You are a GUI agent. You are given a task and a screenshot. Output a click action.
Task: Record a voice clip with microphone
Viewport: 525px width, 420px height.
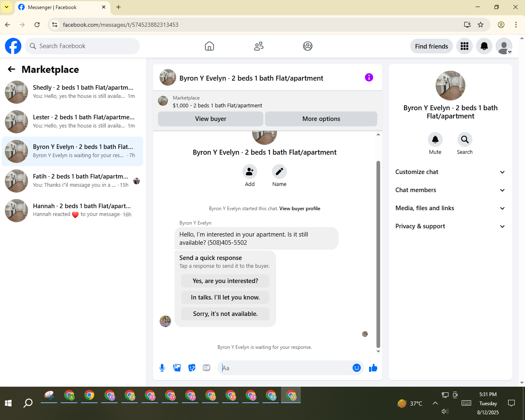coord(162,368)
